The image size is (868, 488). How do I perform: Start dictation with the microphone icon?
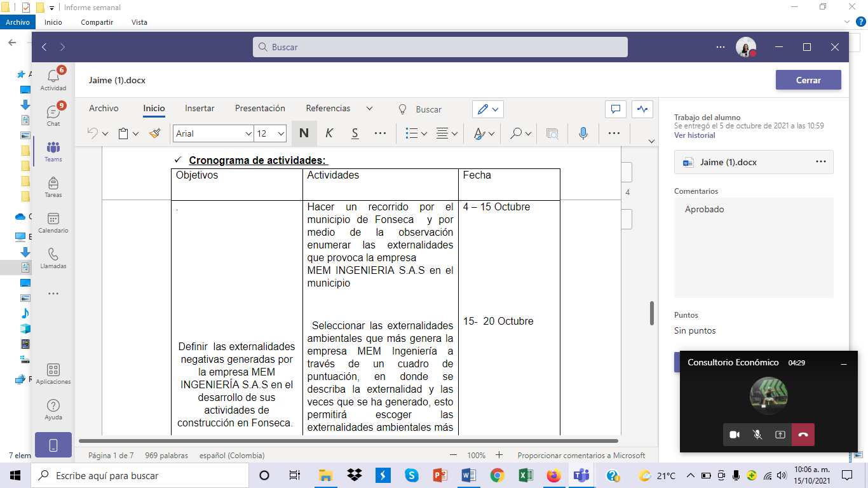583,133
